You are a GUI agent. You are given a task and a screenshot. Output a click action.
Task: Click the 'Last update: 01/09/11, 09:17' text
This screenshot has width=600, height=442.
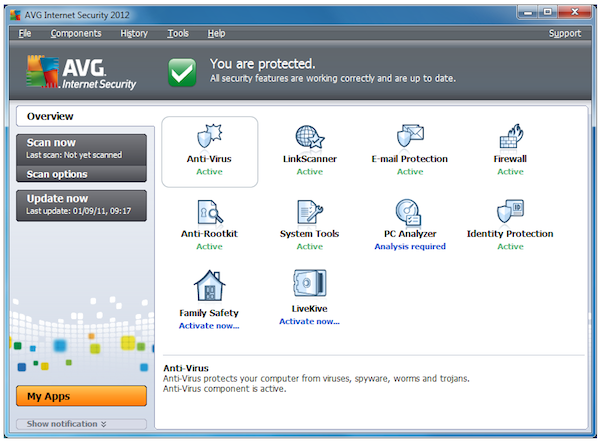(x=78, y=211)
